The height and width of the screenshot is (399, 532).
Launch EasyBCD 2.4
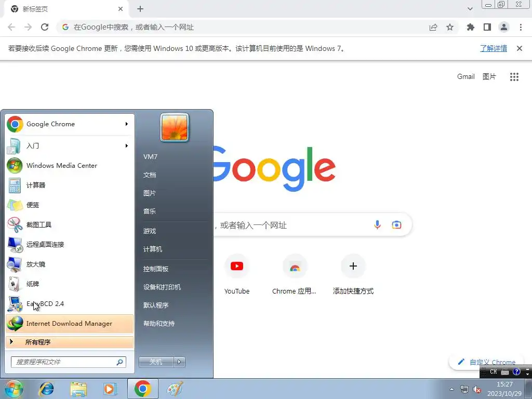[x=69, y=303]
